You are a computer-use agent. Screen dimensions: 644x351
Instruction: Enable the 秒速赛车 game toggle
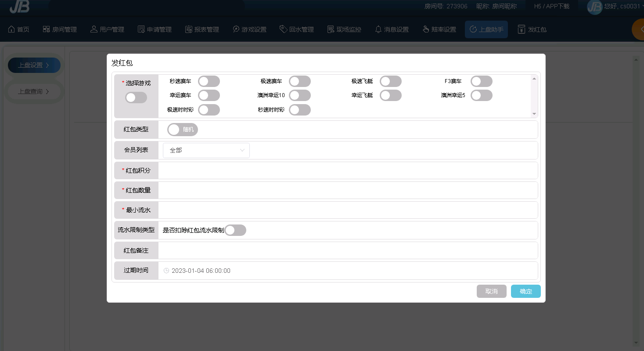point(209,81)
